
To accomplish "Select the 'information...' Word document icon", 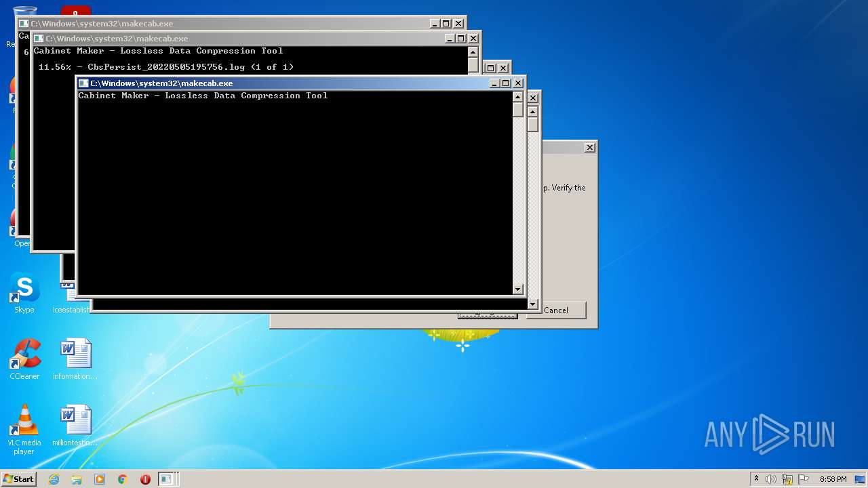I will [75, 359].
